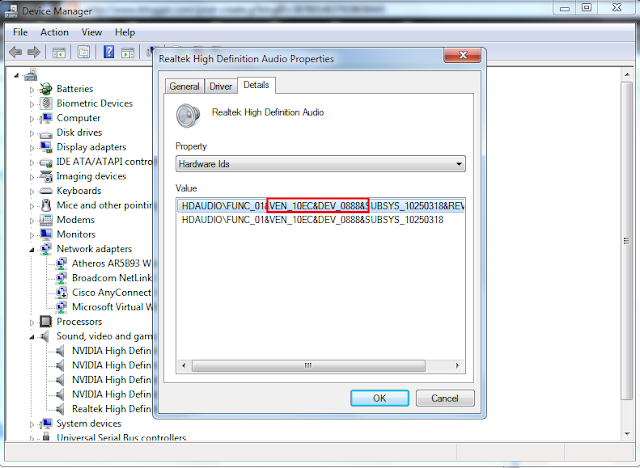
Task: Open the Action menu
Action: tap(54, 32)
